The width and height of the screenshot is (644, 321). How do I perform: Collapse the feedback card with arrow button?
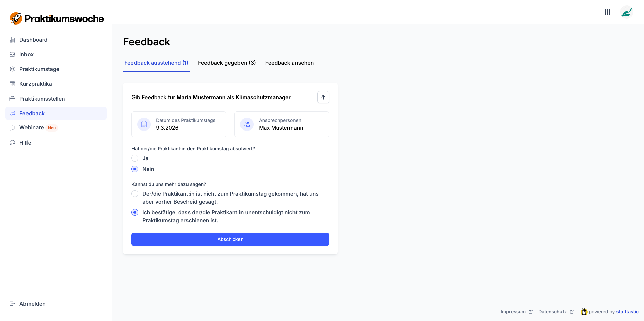323,97
